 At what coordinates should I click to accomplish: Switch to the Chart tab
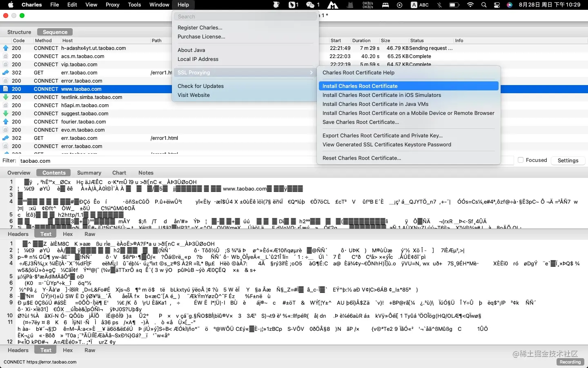(x=119, y=173)
